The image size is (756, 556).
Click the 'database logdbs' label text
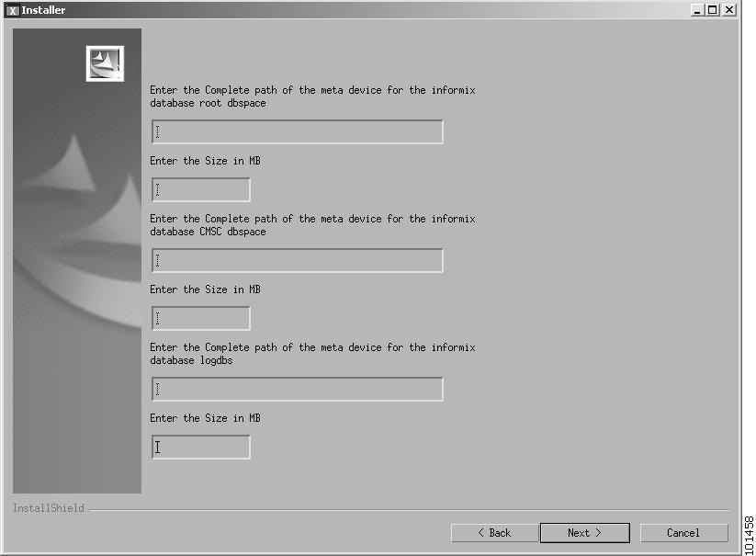tap(191, 360)
